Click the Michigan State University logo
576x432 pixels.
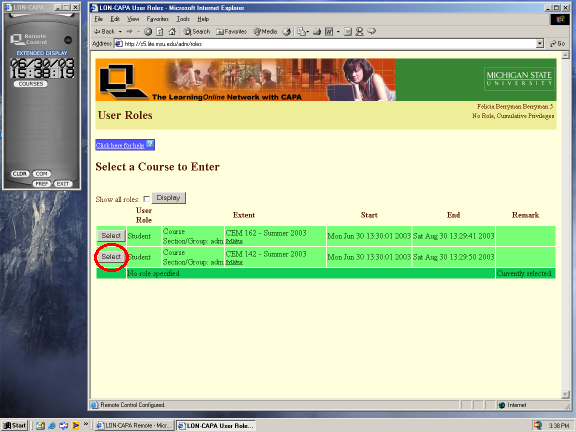coord(519,79)
